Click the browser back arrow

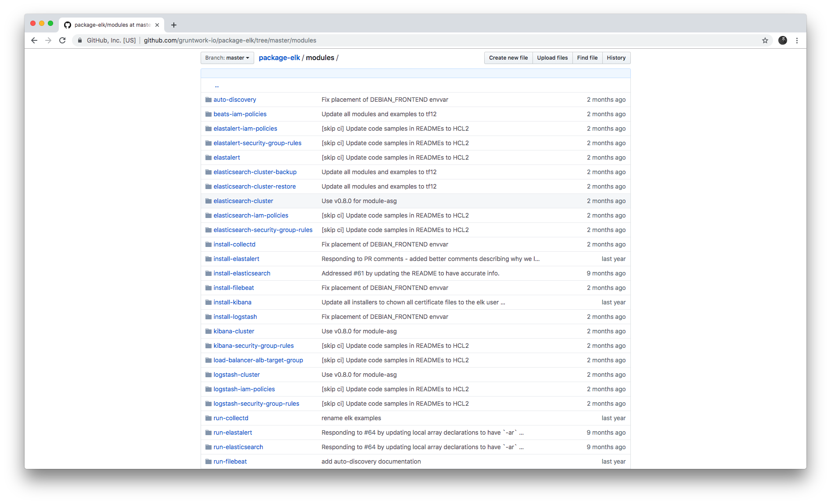pos(34,40)
